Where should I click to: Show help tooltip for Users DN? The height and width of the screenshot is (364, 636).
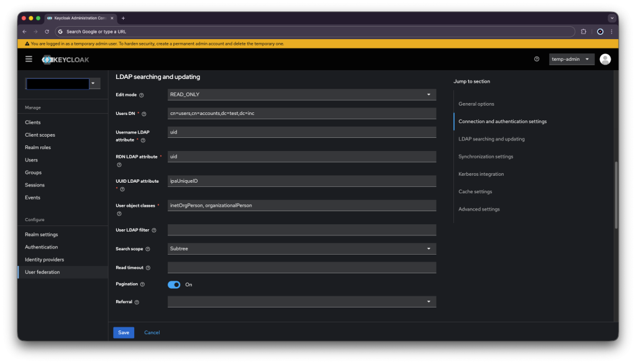tap(144, 114)
